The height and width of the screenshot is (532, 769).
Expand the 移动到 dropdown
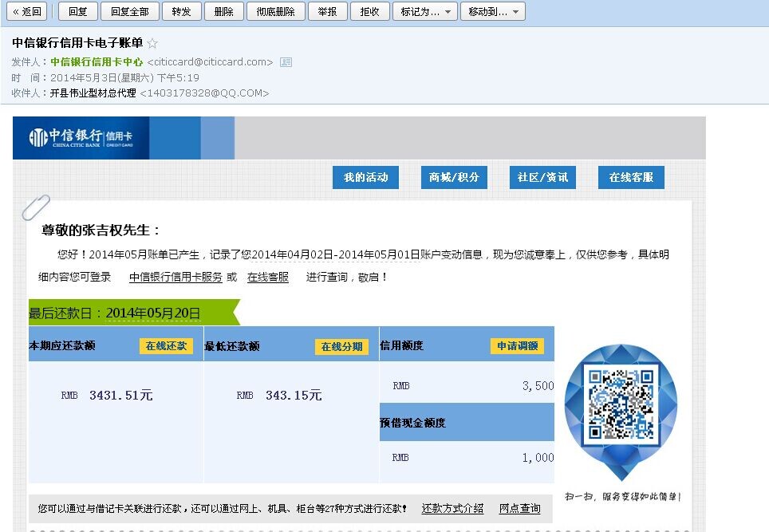click(493, 12)
